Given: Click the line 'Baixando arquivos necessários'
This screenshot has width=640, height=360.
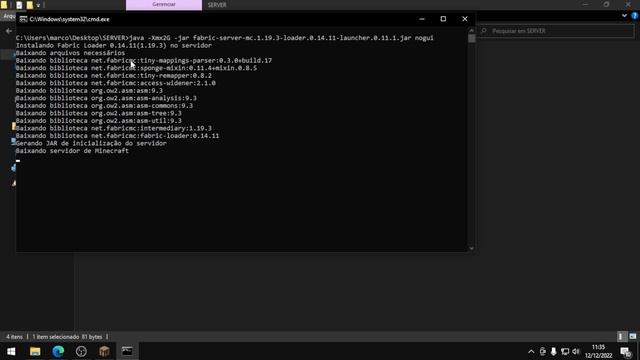Looking at the screenshot, I should (70, 53).
